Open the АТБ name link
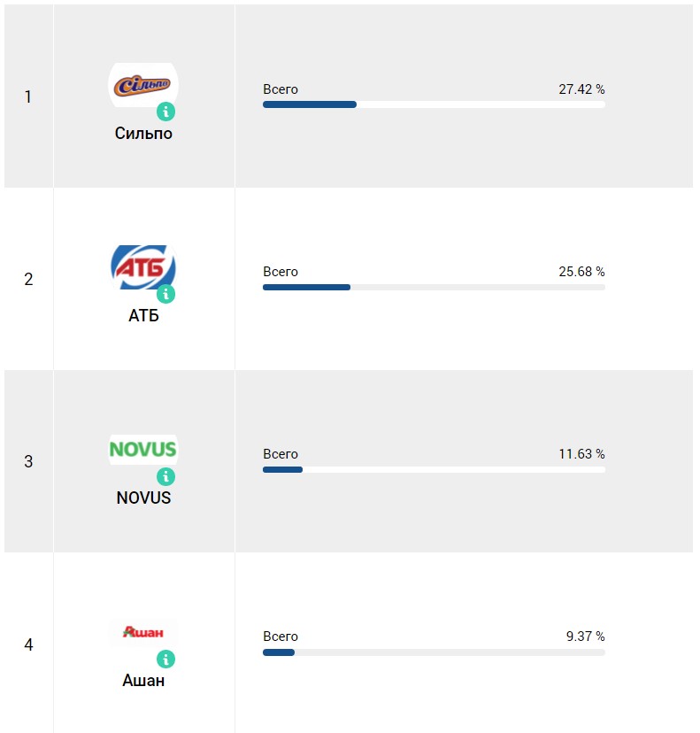Viewport: 700px width, 733px height. 143,316
